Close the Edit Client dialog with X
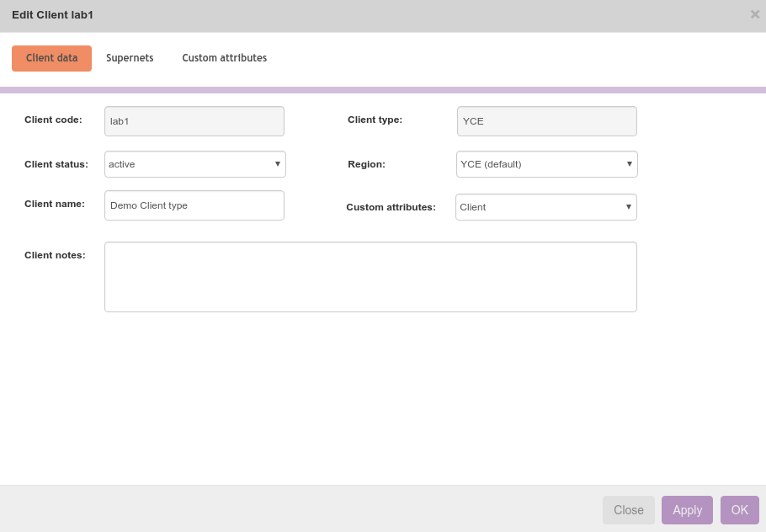This screenshot has width=766, height=532. 754,14
